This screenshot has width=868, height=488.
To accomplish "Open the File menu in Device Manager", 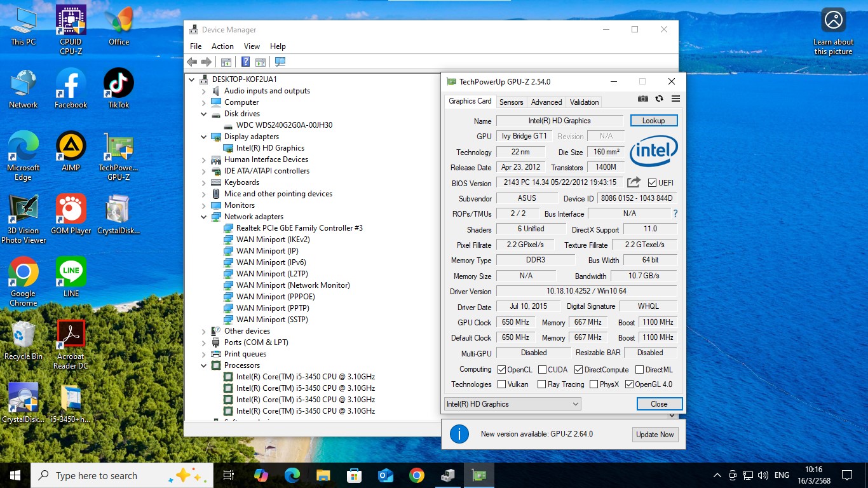I will tap(196, 46).
